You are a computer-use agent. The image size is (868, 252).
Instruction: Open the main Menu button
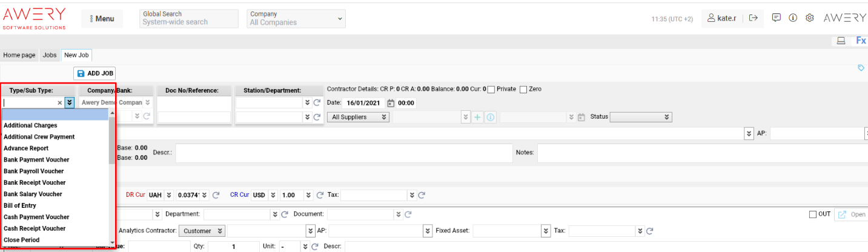[102, 19]
